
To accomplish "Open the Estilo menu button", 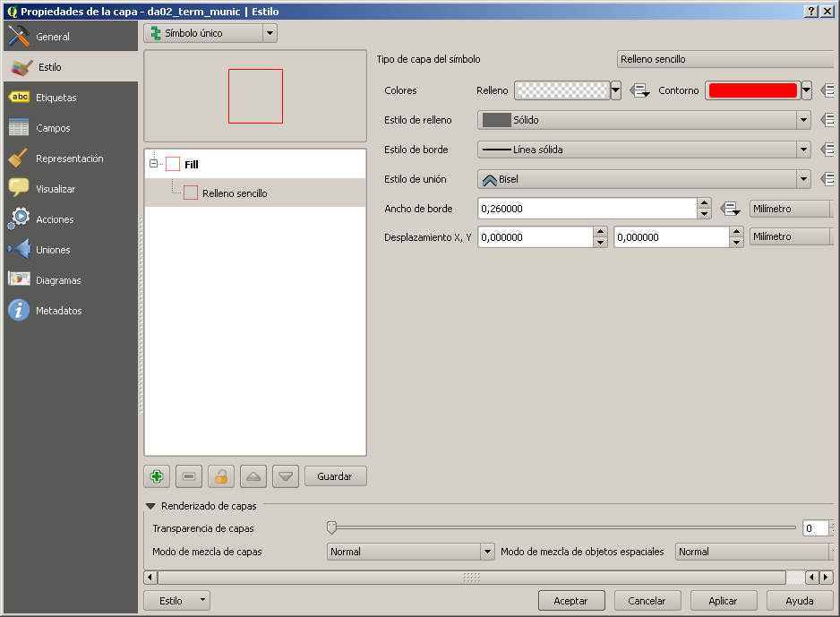I will (x=176, y=601).
